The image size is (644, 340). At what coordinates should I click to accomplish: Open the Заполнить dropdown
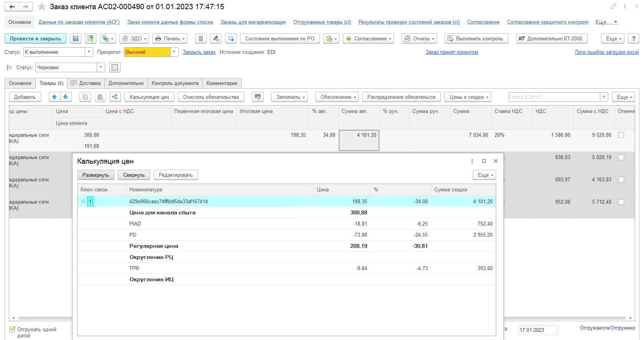pos(290,97)
